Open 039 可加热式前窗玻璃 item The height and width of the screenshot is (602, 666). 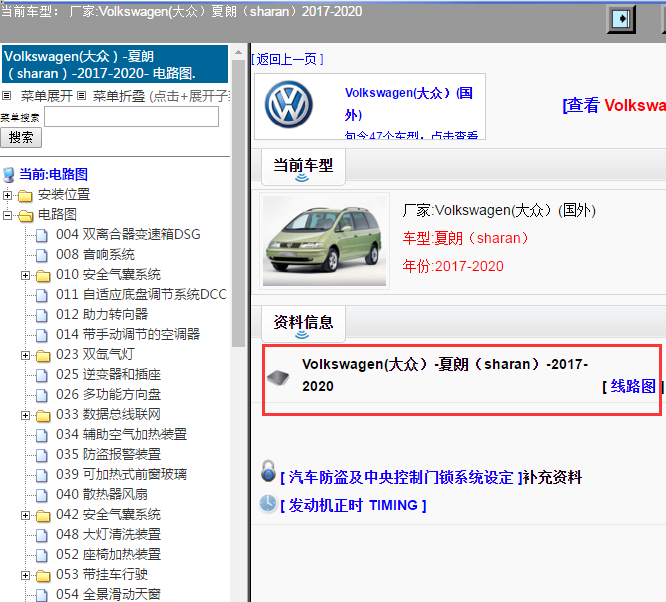pyautogui.click(x=121, y=475)
